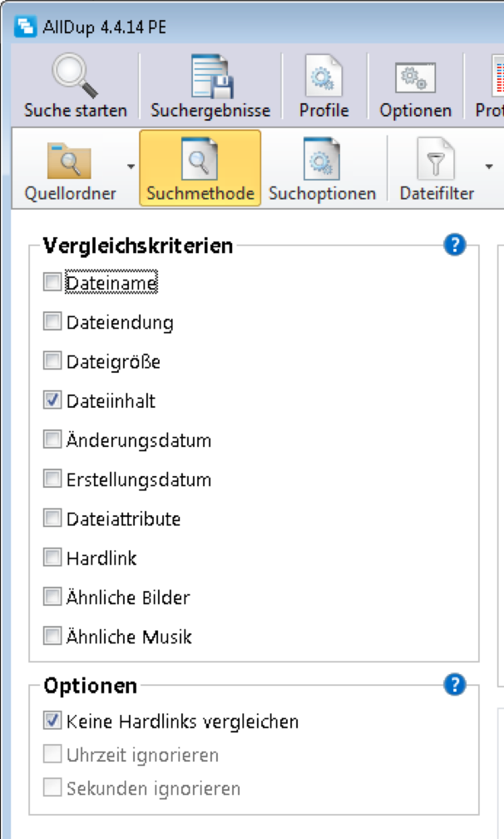This screenshot has width=504, height=839.
Task: Click the AllDup application icon in title bar
Action: pyautogui.click(x=27, y=27)
